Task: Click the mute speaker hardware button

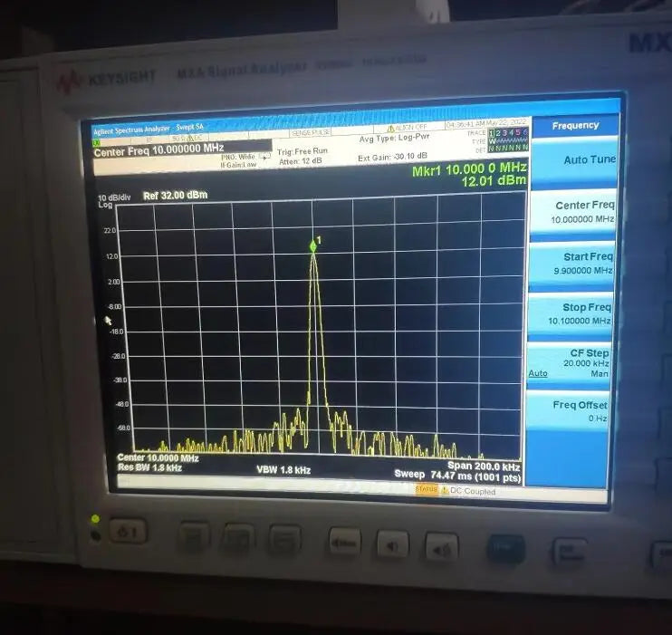Action: point(344,543)
